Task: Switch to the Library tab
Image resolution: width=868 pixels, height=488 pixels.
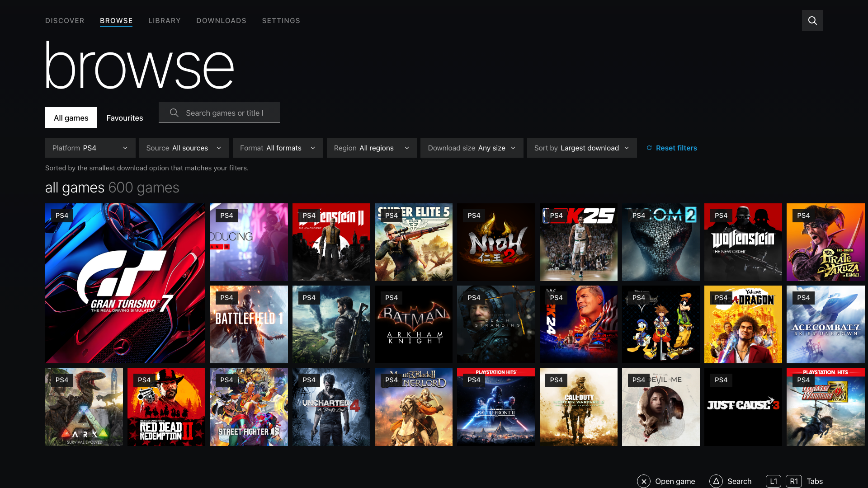Action: tap(165, 21)
